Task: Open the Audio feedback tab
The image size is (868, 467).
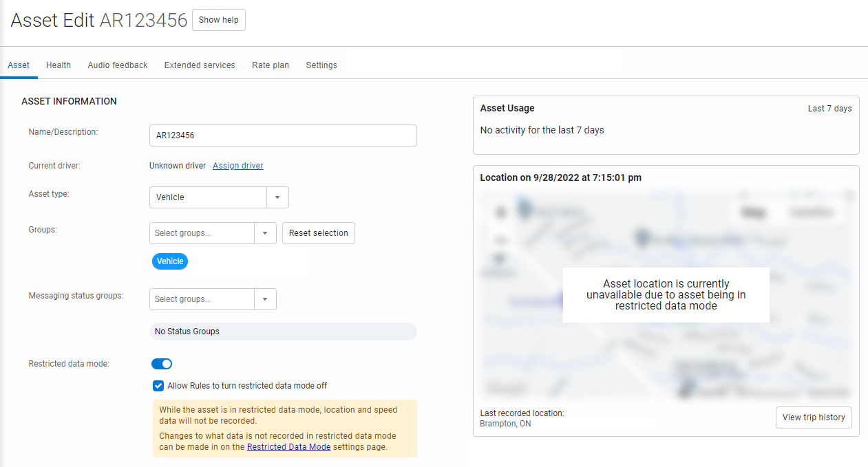Action: pyautogui.click(x=117, y=65)
